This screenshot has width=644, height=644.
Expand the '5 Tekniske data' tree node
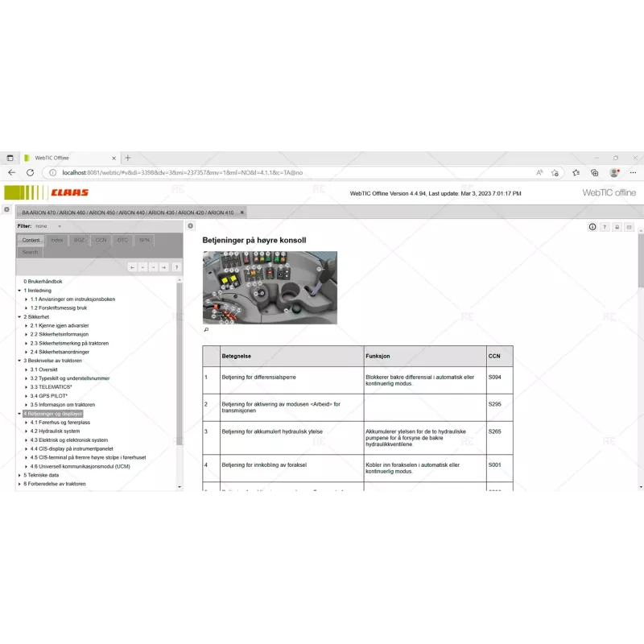[19, 475]
